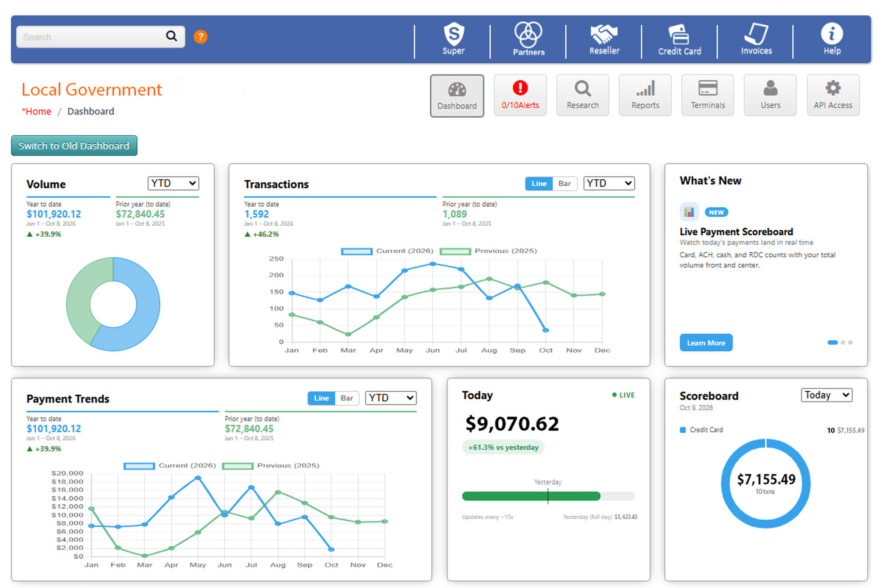Open the Users tile
The height and width of the screenshot is (588, 882).
coord(770,95)
